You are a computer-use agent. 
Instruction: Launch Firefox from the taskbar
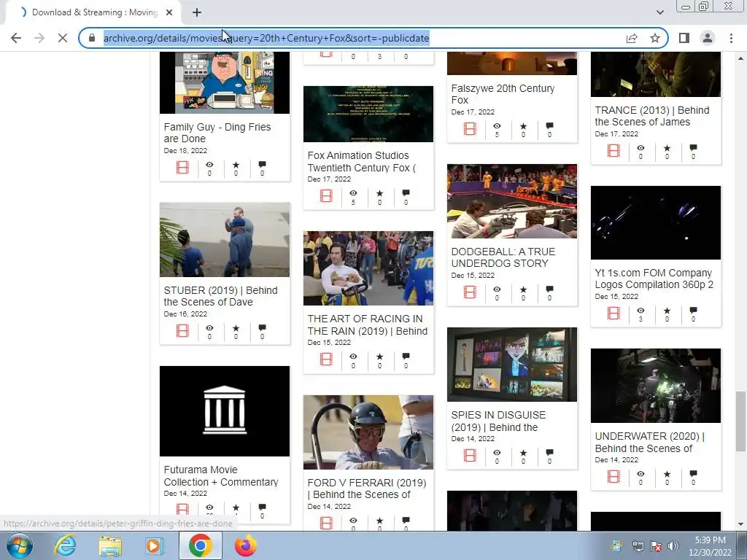pos(246,545)
